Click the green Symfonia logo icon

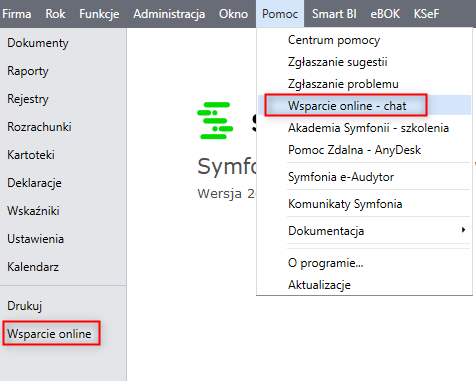pyautogui.click(x=215, y=120)
